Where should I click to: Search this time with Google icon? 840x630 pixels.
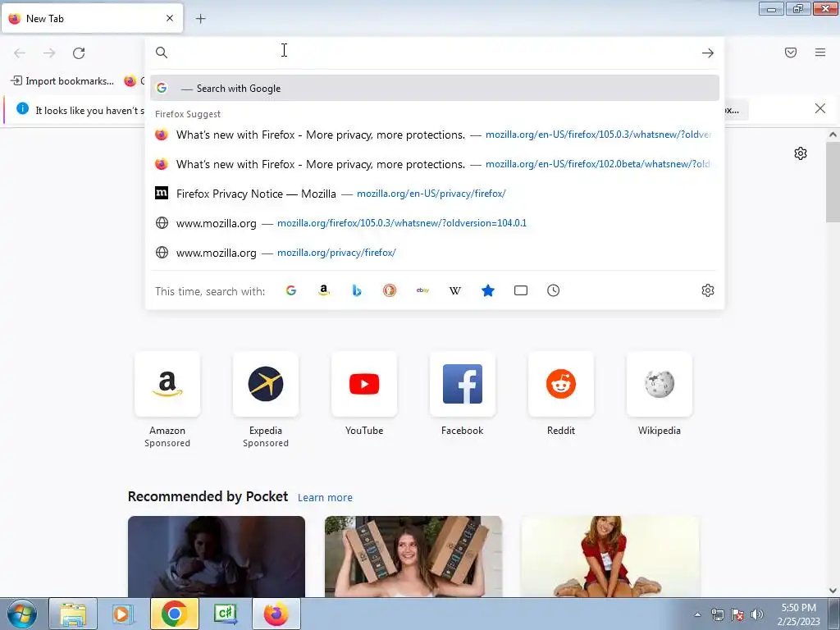pyautogui.click(x=291, y=290)
